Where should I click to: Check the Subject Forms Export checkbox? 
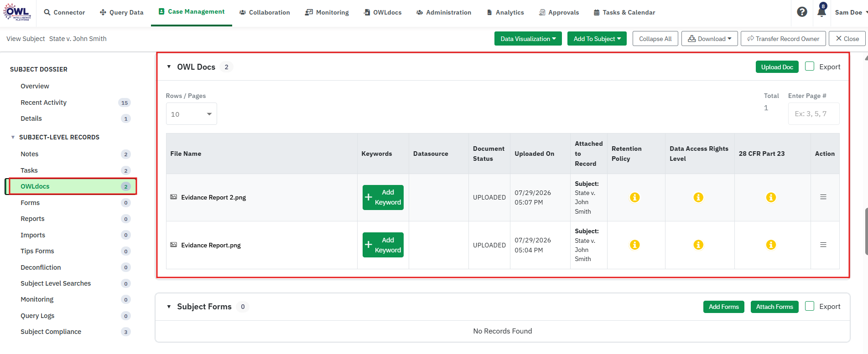(x=810, y=306)
